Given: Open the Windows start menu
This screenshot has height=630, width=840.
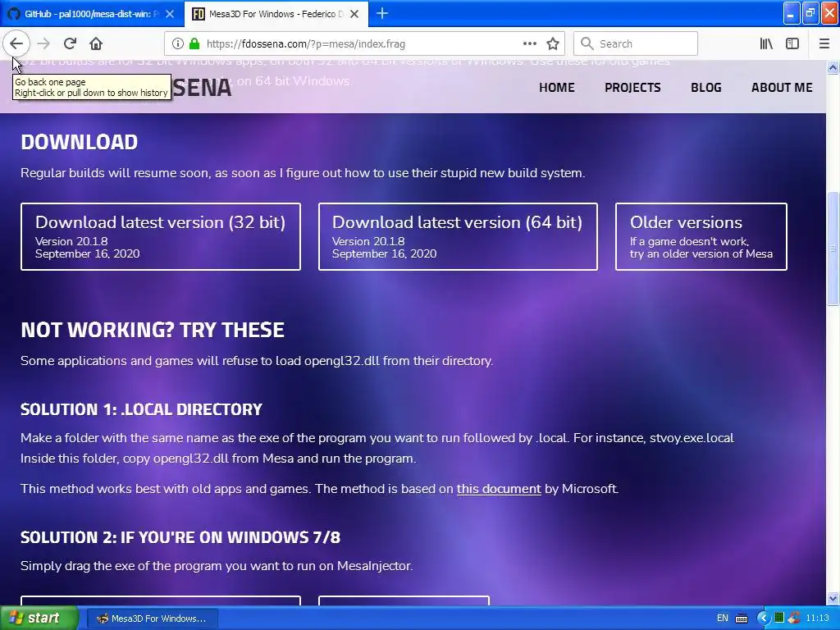Looking at the screenshot, I should [x=39, y=618].
